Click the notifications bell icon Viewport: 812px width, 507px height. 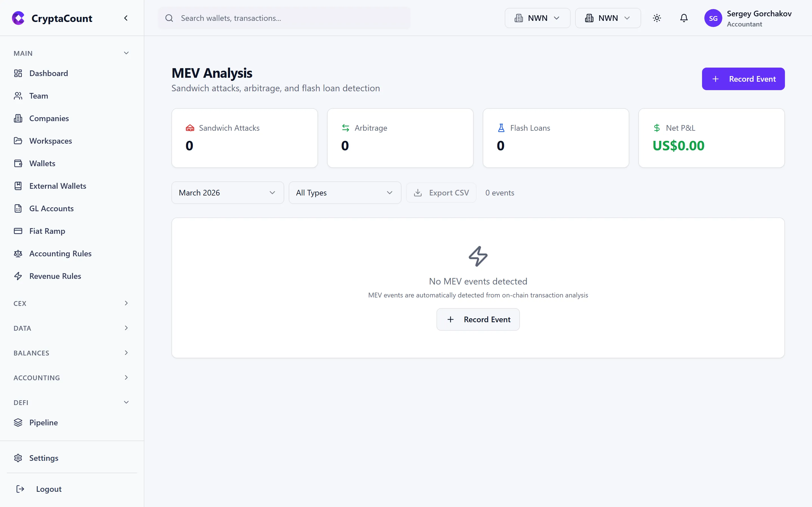[684, 18]
